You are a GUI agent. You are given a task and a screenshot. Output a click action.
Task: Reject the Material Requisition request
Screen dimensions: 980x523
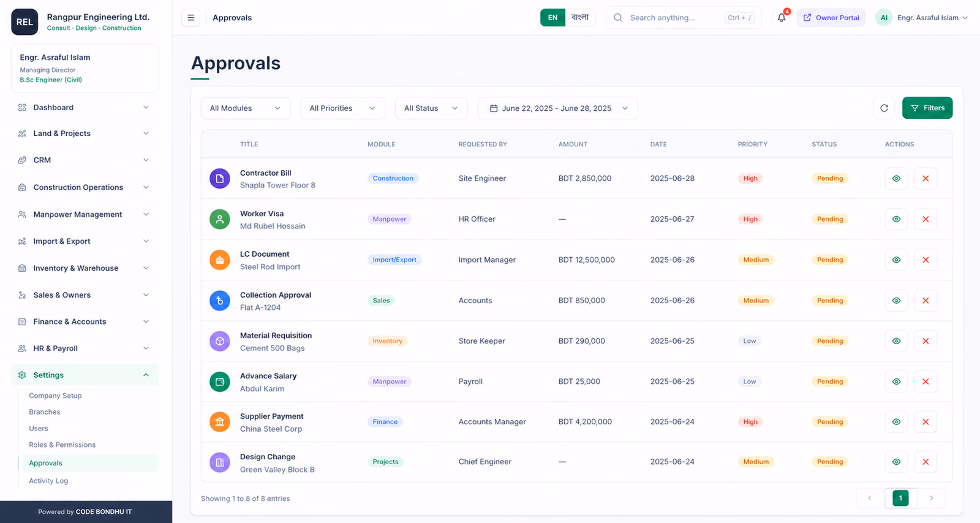[925, 341]
